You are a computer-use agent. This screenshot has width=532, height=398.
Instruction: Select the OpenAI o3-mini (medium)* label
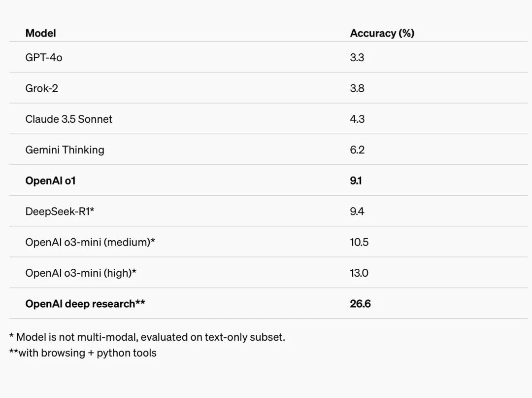coord(90,242)
